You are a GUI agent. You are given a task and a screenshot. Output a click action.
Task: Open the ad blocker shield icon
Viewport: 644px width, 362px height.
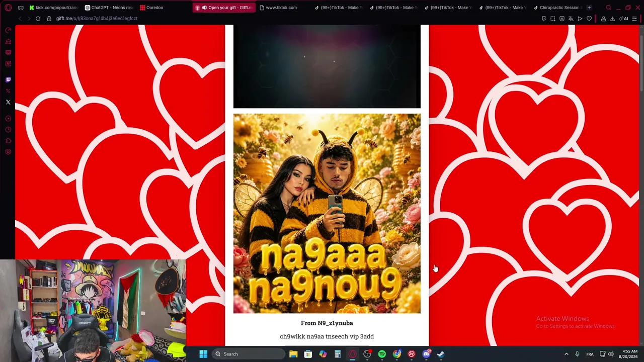[561, 19]
